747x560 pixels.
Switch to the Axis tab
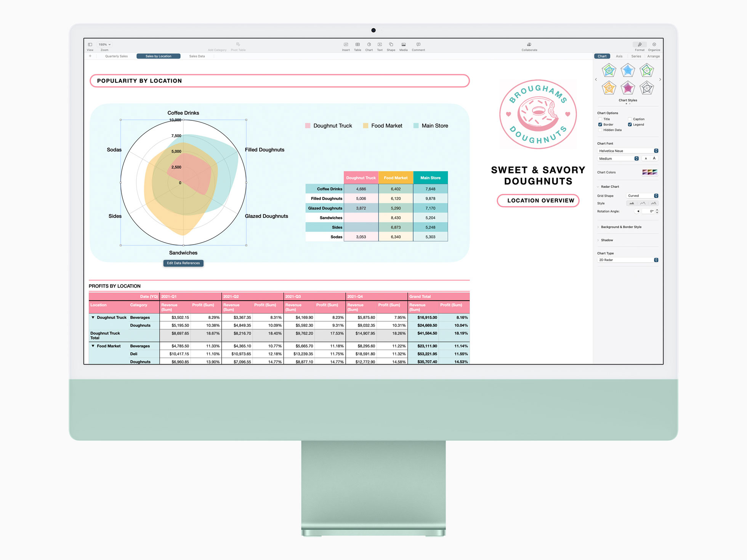point(619,56)
